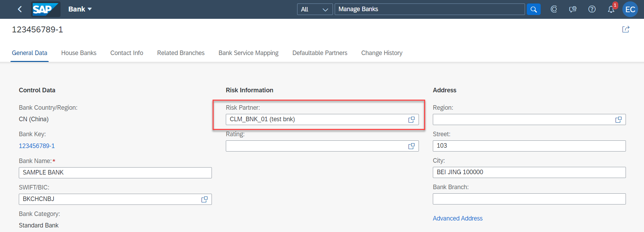Edit the City field BEI JING 100000
The height and width of the screenshot is (232, 644).
click(x=529, y=172)
